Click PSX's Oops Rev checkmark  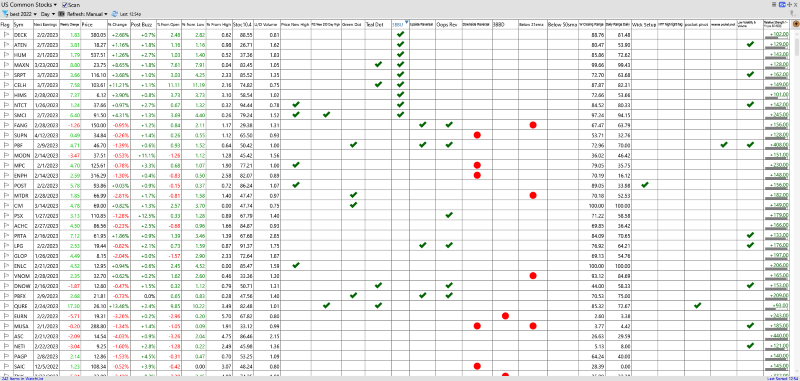click(448, 215)
